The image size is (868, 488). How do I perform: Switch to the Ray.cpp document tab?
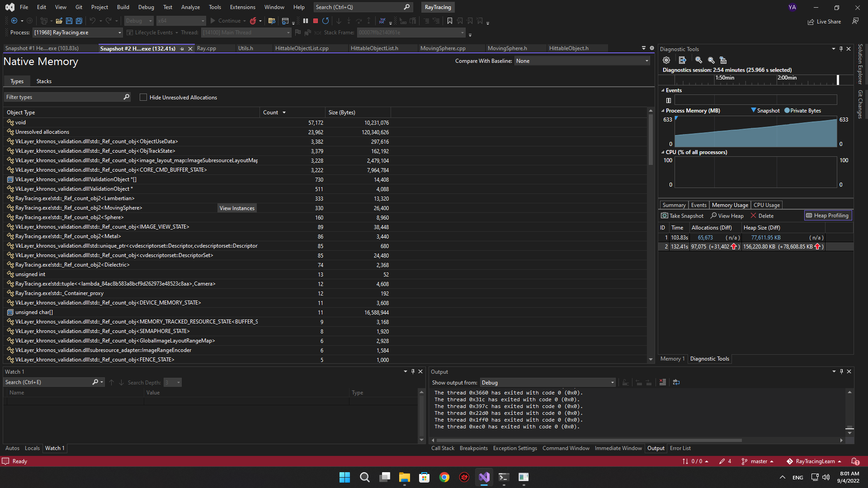207,48
